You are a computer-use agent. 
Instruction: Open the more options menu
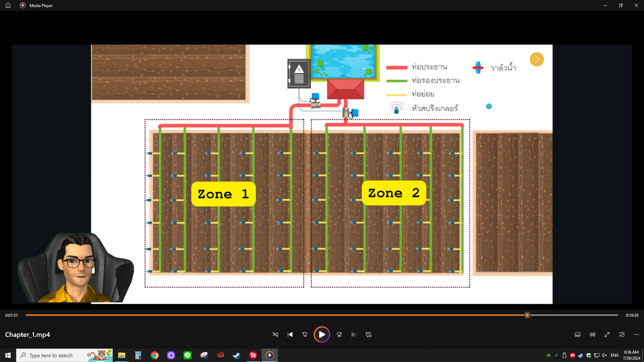pyautogui.click(x=636, y=335)
